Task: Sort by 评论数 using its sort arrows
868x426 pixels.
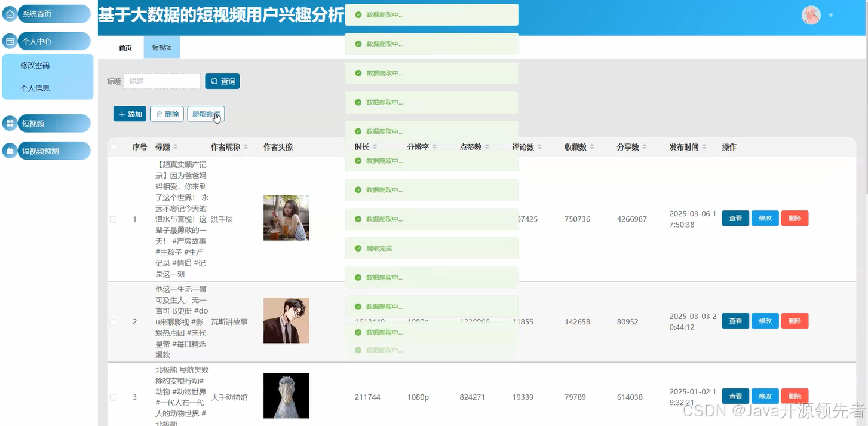Action: [x=539, y=147]
